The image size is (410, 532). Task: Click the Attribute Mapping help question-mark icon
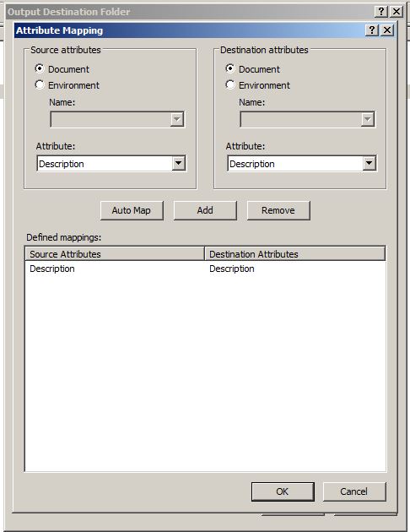[x=372, y=30]
